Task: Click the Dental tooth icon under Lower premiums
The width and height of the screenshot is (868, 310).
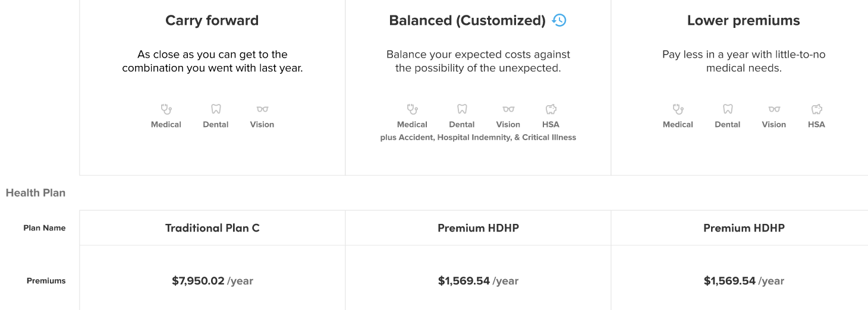Action: point(728,109)
